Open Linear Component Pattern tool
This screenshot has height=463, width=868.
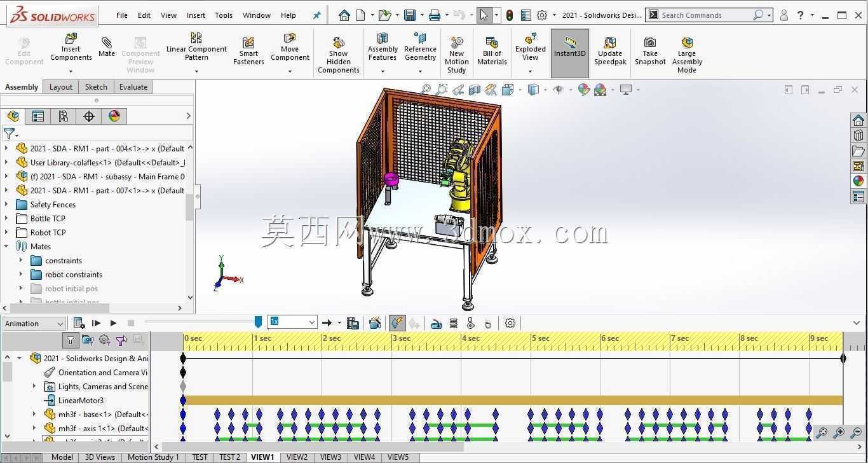point(196,47)
